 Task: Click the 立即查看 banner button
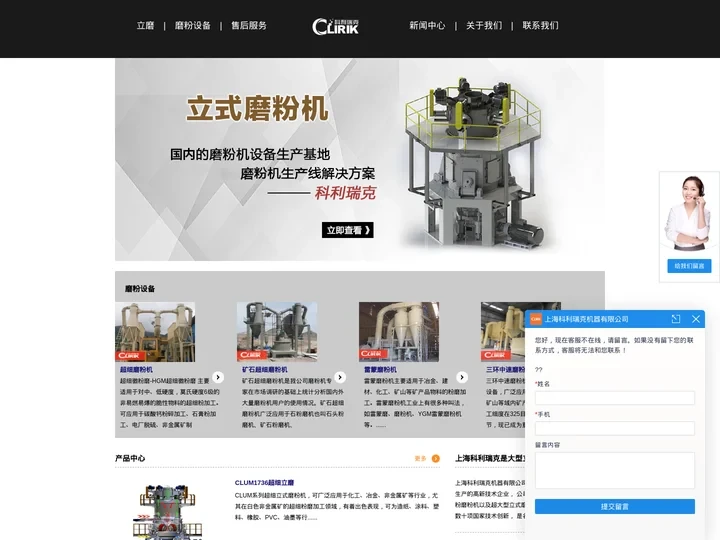pos(348,230)
